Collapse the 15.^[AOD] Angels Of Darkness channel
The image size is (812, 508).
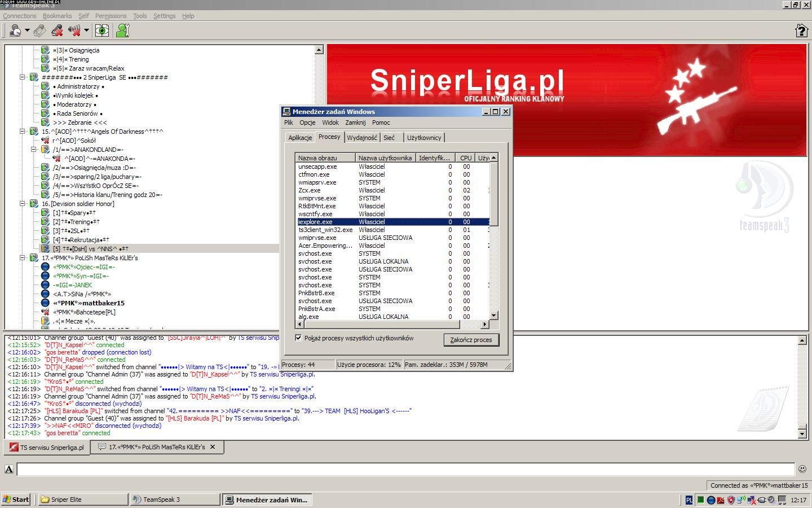[x=23, y=132]
